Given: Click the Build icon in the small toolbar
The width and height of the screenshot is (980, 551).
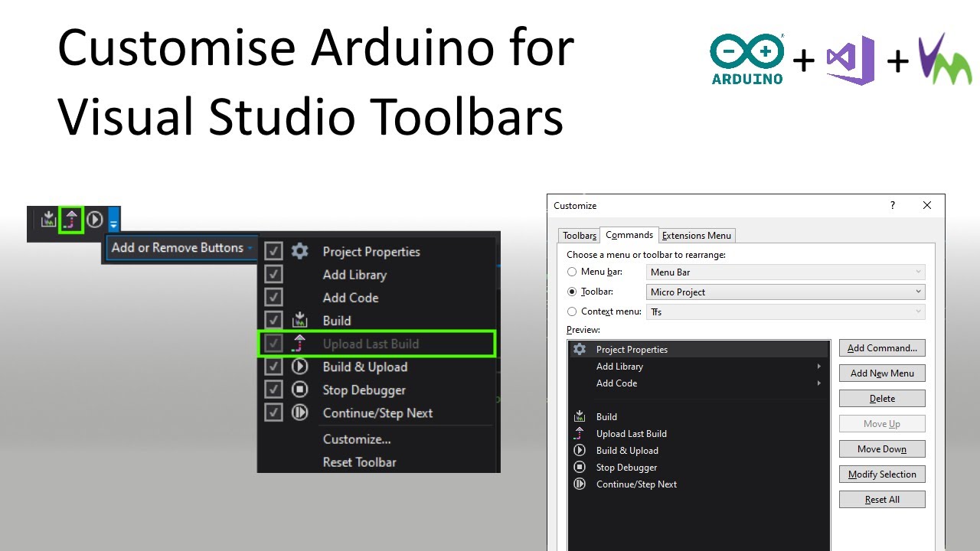Looking at the screenshot, I should click(x=49, y=220).
